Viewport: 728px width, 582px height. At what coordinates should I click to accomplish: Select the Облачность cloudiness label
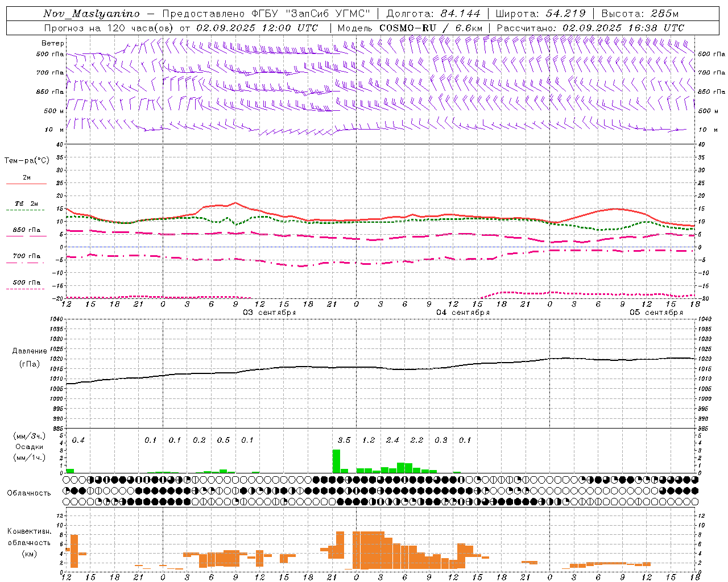pyautogui.click(x=29, y=493)
